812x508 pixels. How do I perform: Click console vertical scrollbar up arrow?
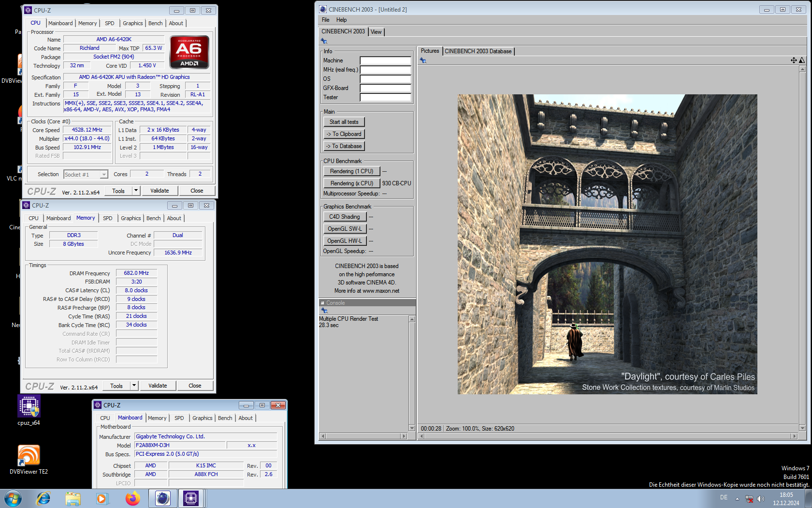tap(412, 319)
